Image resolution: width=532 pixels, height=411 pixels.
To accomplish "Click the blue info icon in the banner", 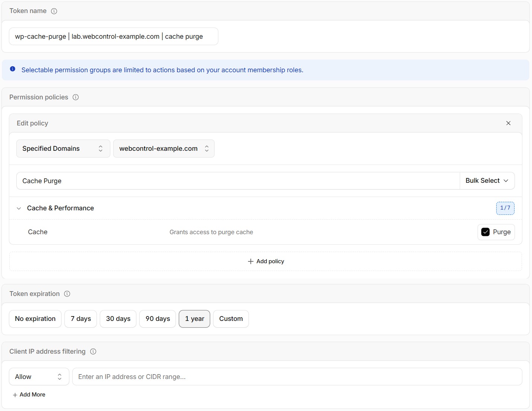I will coord(13,69).
